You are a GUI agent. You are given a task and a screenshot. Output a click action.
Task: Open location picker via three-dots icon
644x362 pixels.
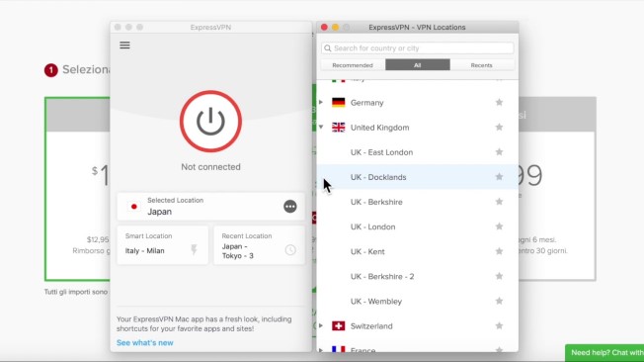click(290, 207)
